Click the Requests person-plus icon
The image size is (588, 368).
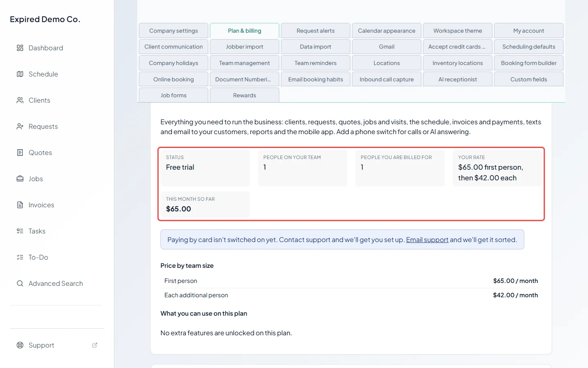point(20,126)
